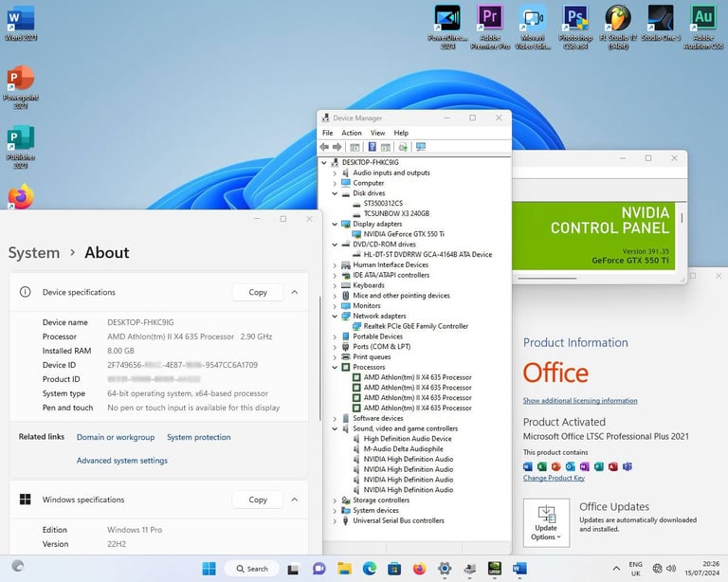Click the Settings gear on the taskbar
This screenshot has height=582, width=728.
click(x=445, y=569)
